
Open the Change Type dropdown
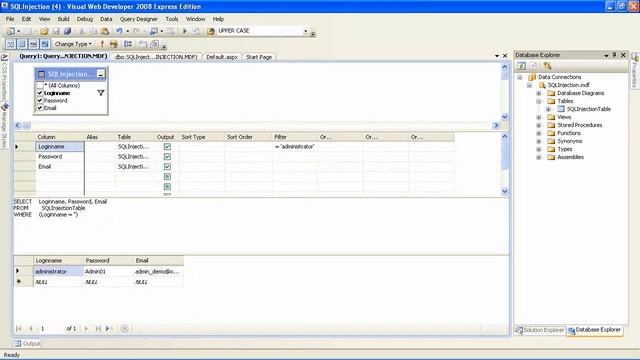(73, 44)
